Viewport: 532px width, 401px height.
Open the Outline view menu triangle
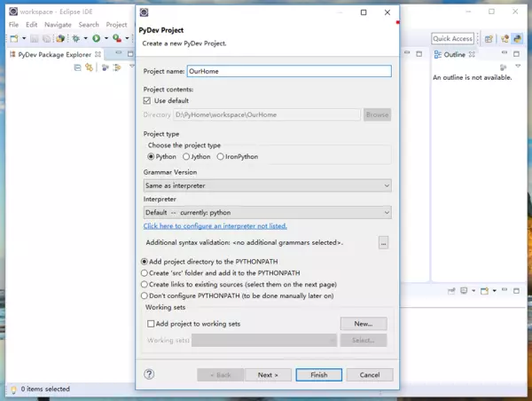pos(518,66)
